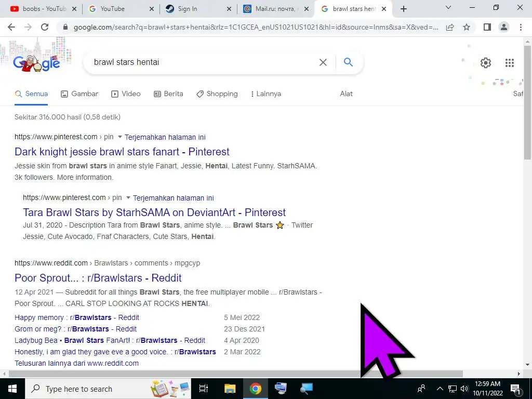Viewport: 532px width, 399px height.
Task: Open the Grom or meg Reddit sublink
Action: pos(76,329)
